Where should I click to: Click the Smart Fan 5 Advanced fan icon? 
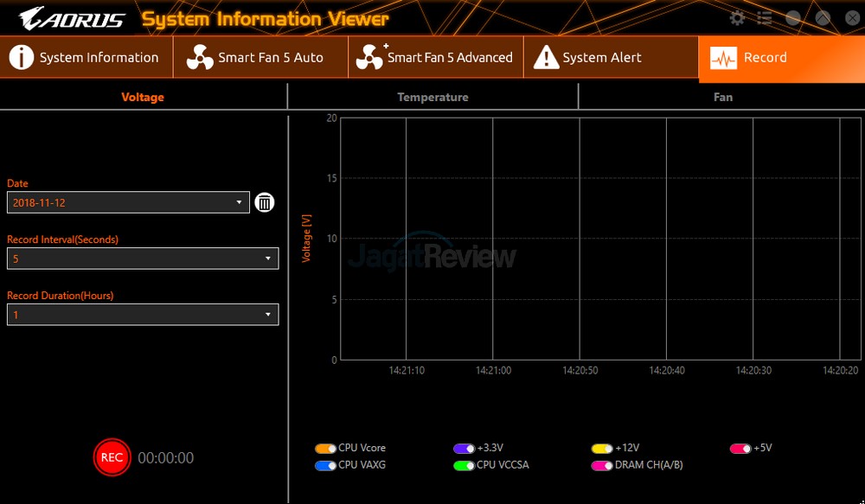pos(369,58)
